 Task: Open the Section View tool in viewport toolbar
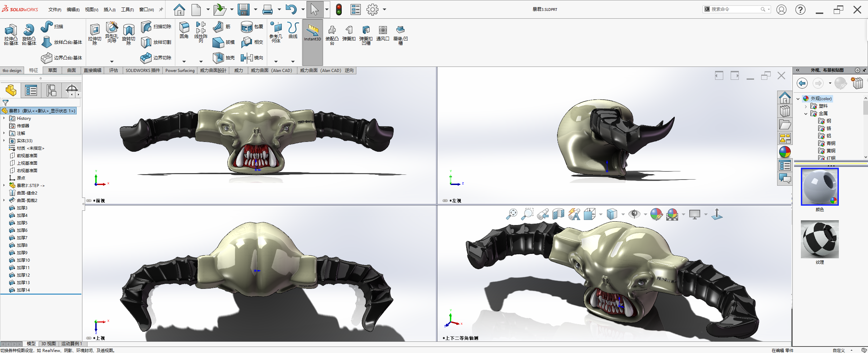(558, 214)
